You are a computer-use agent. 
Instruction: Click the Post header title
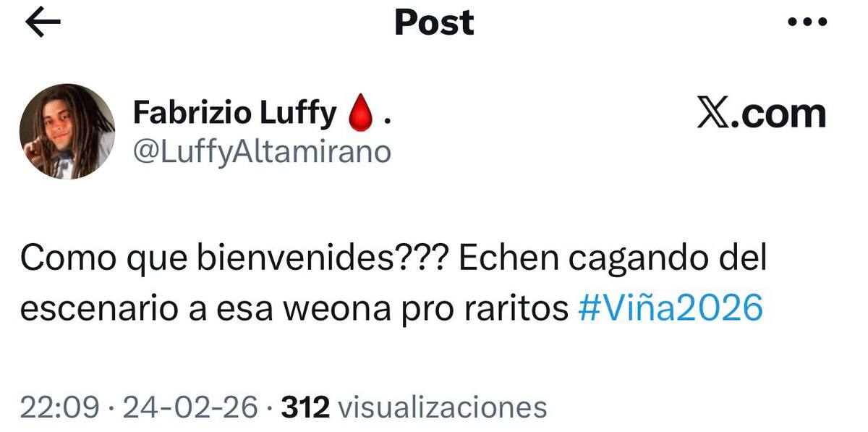[x=434, y=22]
